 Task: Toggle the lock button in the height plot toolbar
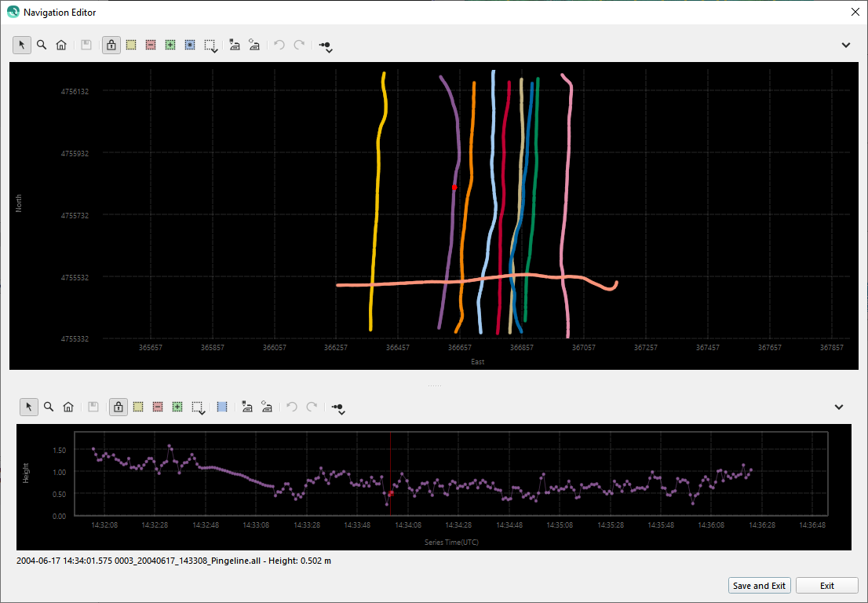[119, 407]
